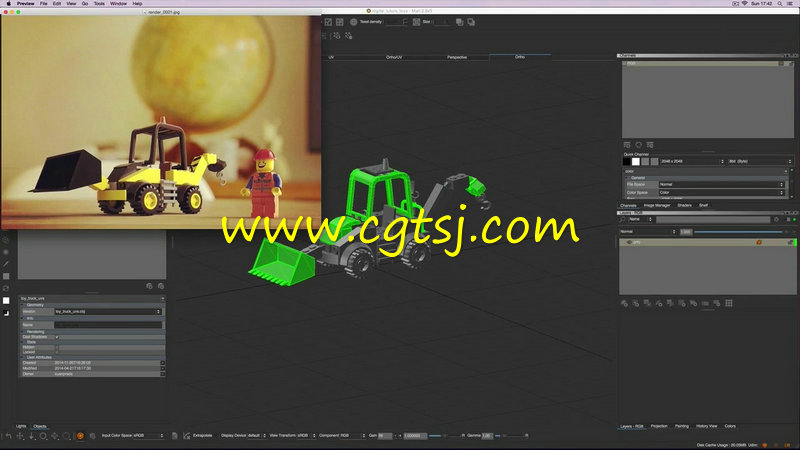Toggle the Cast Shadows checkbox

[x=57, y=337]
